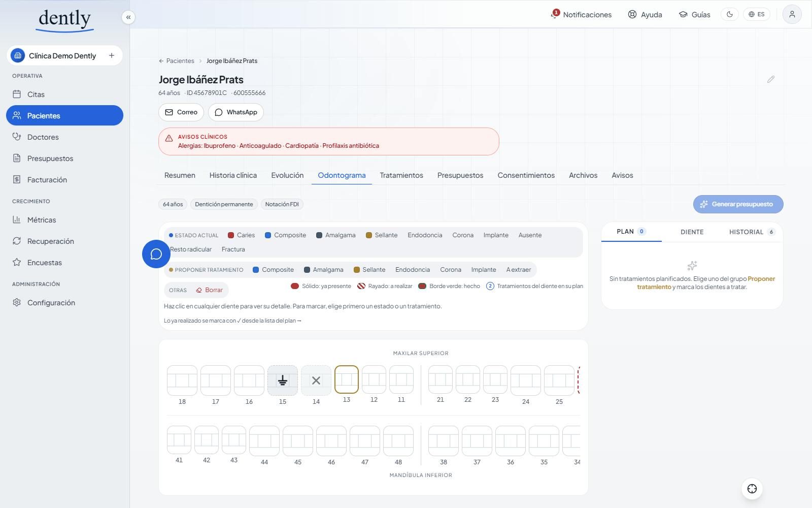
Task: Select Caries under Estado actual
Action: 242,235
